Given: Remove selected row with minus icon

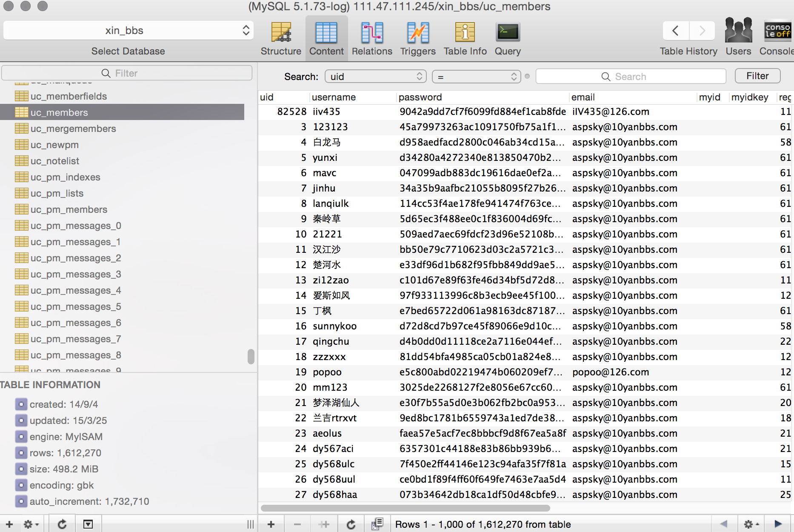Looking at the screenshot, I should 297,524.
